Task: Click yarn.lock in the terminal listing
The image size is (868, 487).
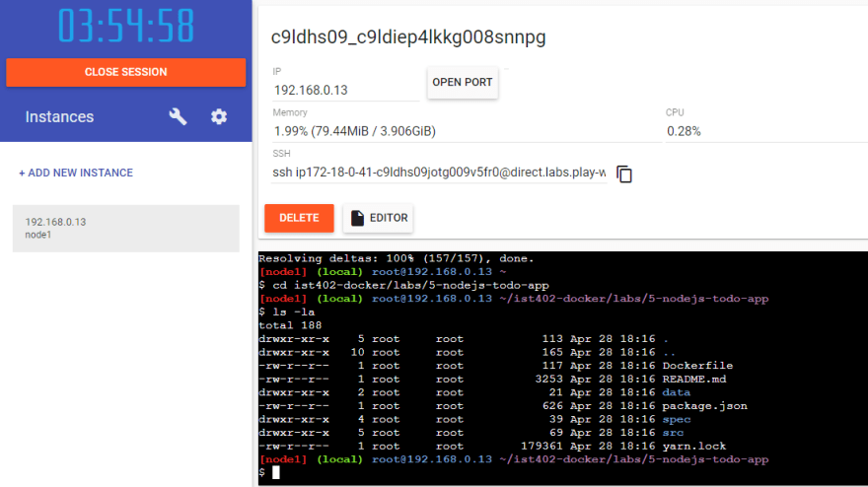Action: [694, 446]
